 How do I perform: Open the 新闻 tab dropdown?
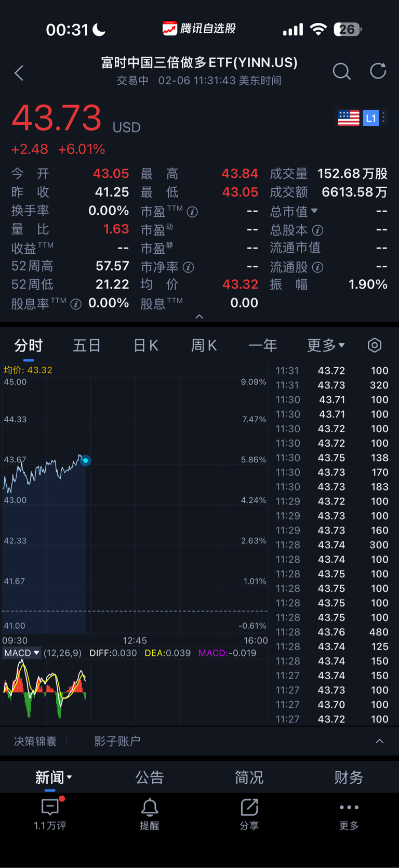[54, 778]
